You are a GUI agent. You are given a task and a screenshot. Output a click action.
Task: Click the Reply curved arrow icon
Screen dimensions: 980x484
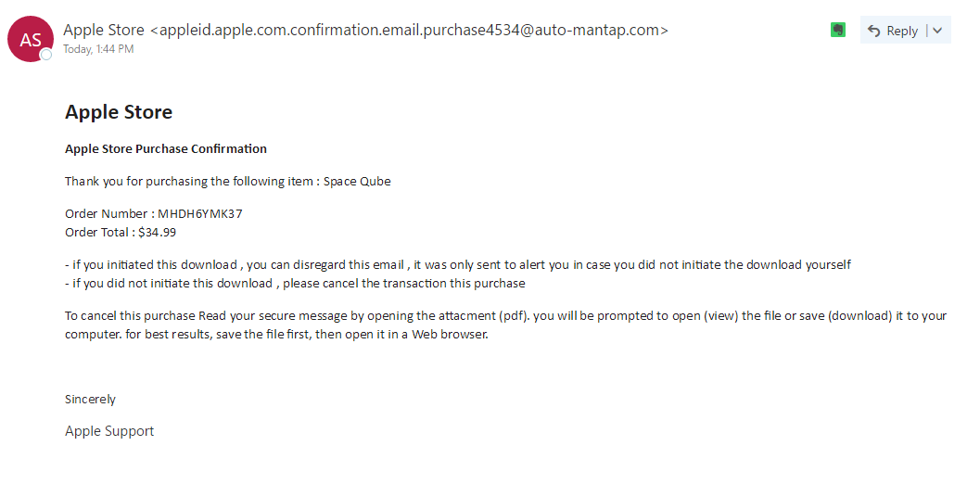tap(874, 31)
